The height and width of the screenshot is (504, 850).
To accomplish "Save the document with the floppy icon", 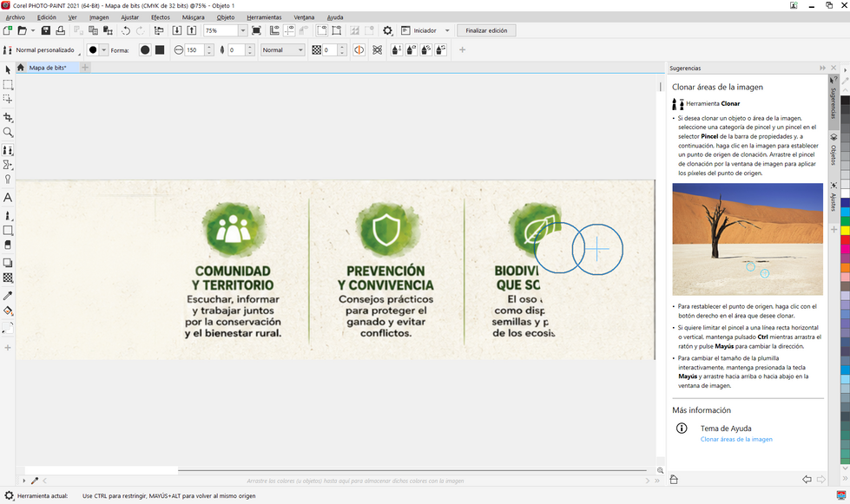I will [45, 30].
